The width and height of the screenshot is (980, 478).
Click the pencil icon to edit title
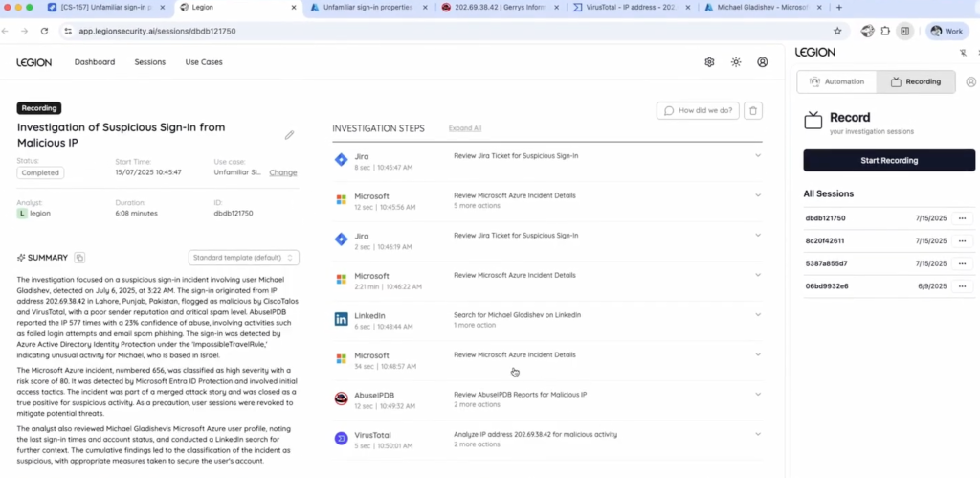point(289,135)
